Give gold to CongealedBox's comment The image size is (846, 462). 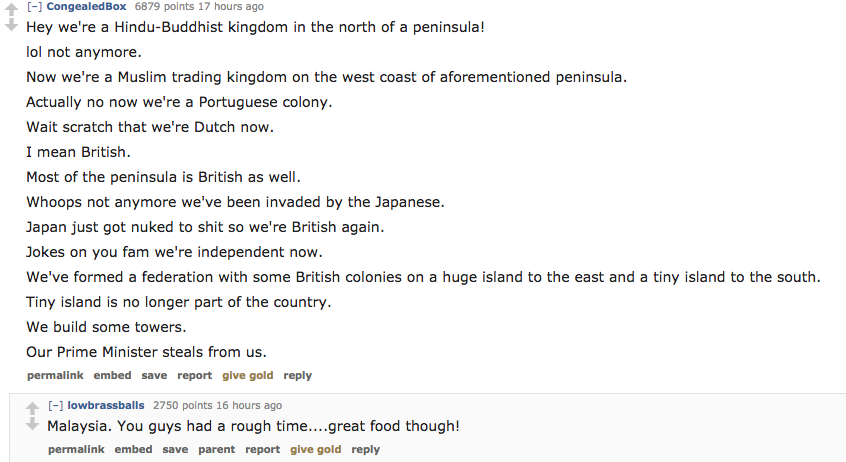(x=247, y=376)
